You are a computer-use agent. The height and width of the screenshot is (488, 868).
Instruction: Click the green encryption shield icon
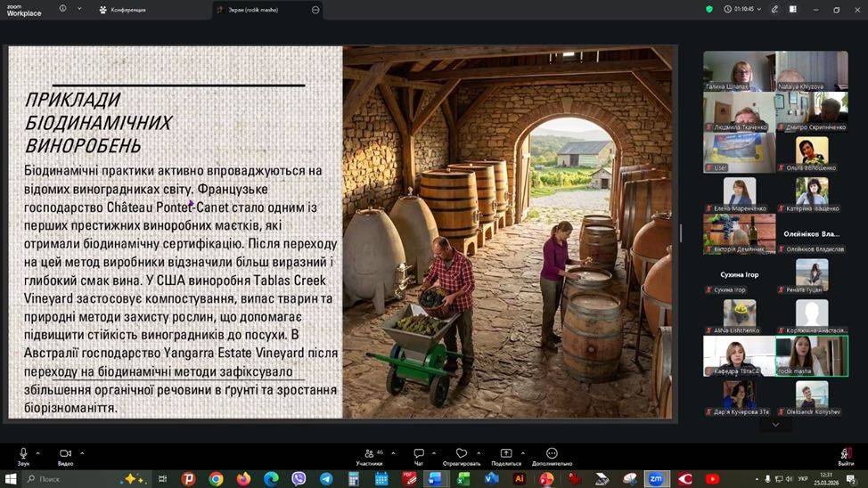click(x=709, y=9)
